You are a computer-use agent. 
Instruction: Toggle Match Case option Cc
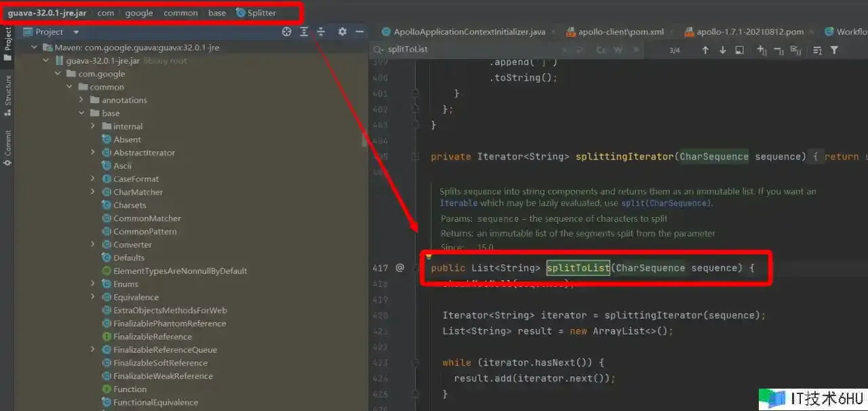coord(601,50)
